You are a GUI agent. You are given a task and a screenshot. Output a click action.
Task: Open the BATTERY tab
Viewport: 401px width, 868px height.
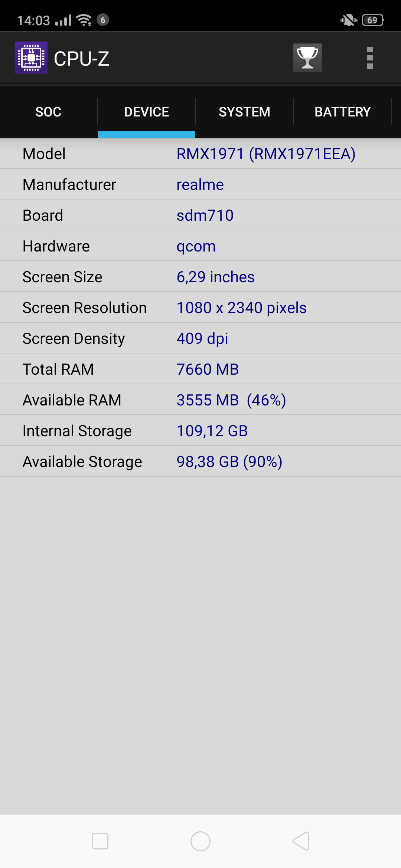pyautogui.click(x=342, y=112)
